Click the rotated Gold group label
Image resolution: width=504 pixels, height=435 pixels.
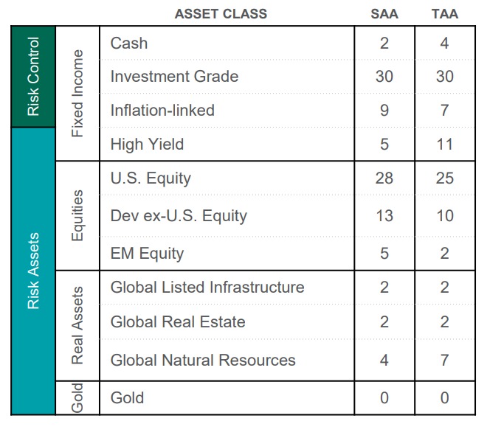(x=77, y=398)
